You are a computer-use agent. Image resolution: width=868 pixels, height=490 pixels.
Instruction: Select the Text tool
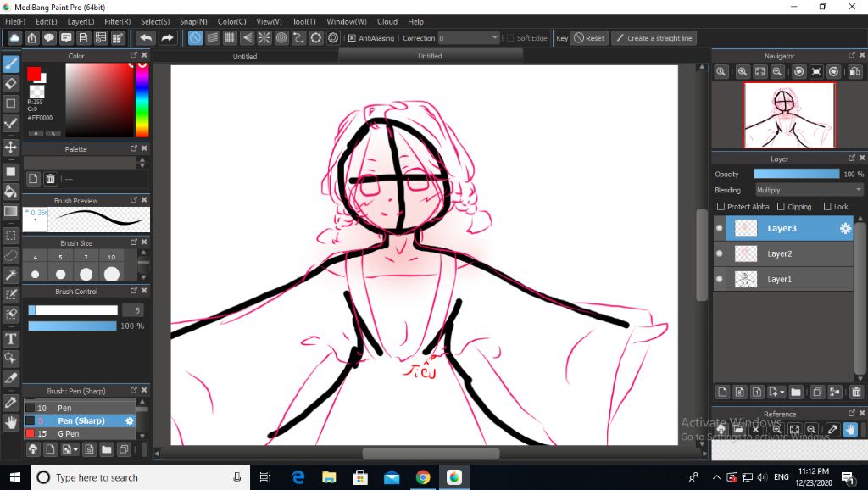10,338
